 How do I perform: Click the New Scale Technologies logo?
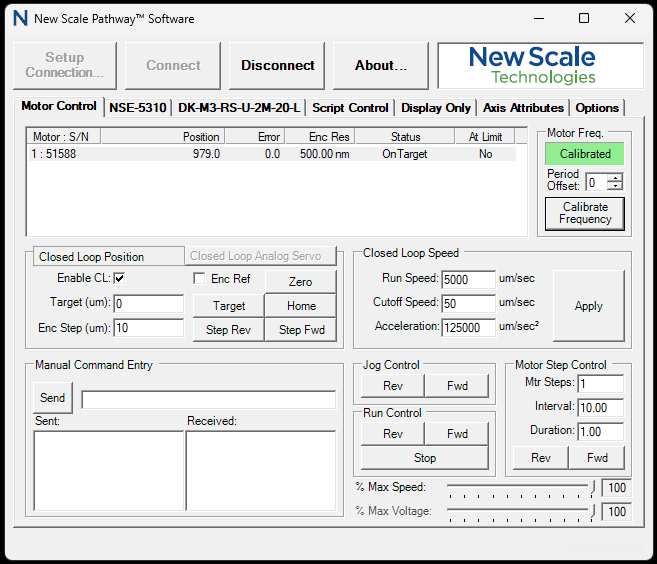tap(540, 66)
